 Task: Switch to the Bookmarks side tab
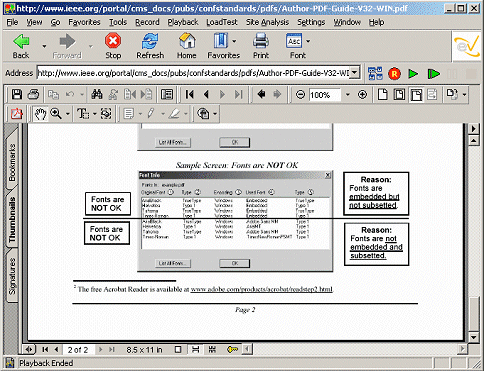[12, 162]
